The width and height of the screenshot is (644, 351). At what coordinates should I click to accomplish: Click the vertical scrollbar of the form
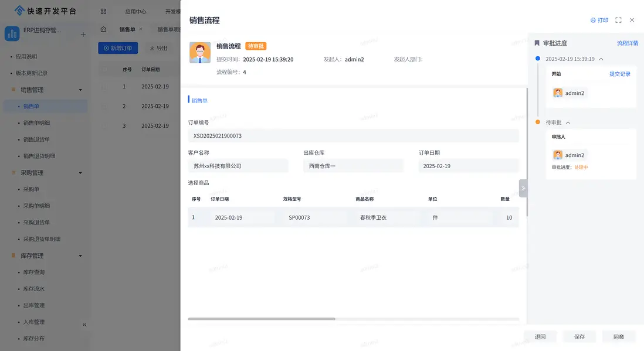[527, 152]
